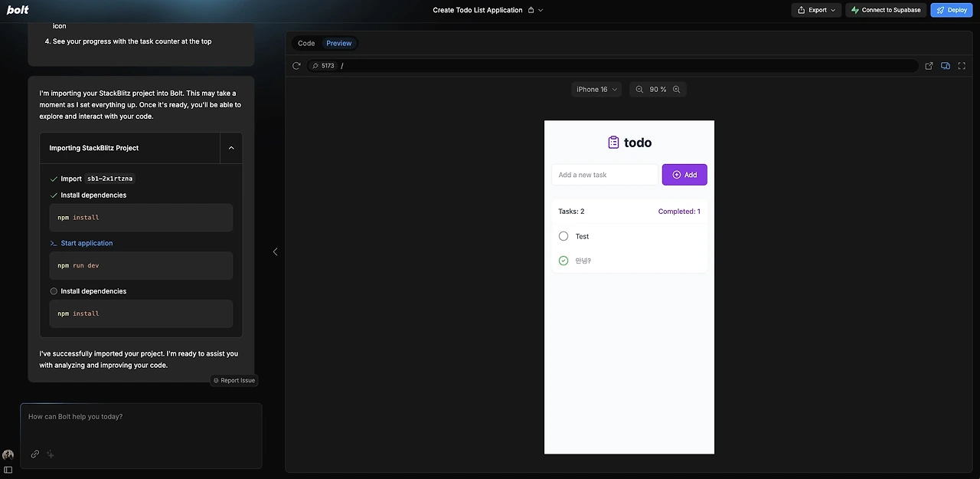980x479 pixels.
Task: Click the Bolt logo
Action: 18,10
